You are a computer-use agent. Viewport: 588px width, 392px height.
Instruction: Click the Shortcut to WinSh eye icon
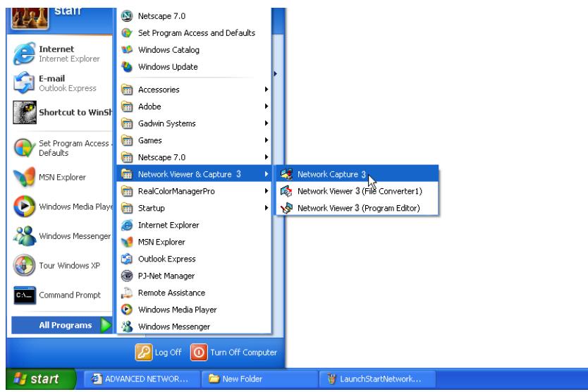(25, 112)
